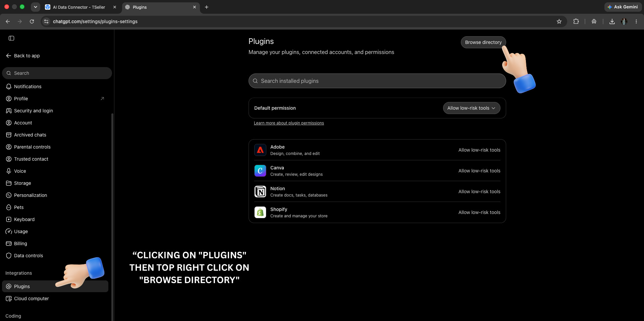Open the Default permission dropdown
Image resolution: width=644 pixels, height=321 pixels.
(x=472, y=108)
